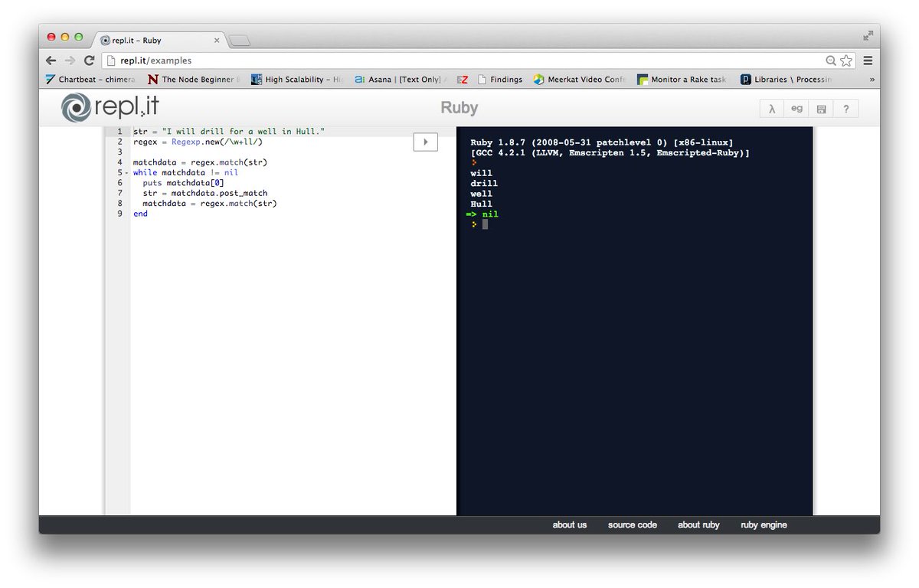919x588 pixels.
Task: Click console output 'Hull'
Action: coord(482,204)
